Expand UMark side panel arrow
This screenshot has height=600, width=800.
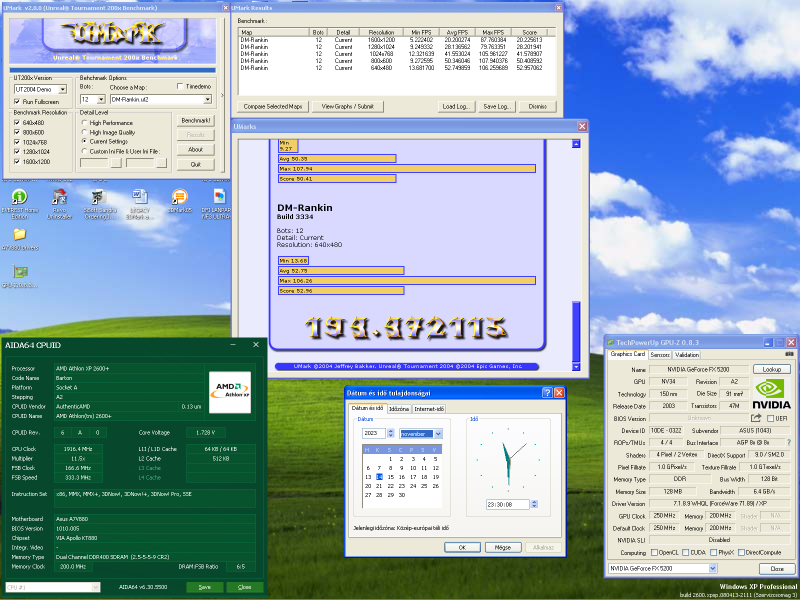coord(222,95)
